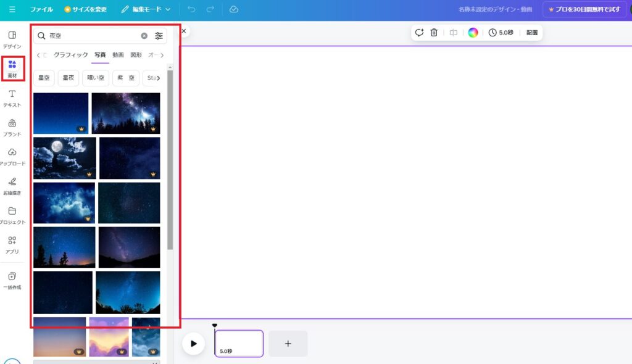Close the elements side panel

click(184, 31)
